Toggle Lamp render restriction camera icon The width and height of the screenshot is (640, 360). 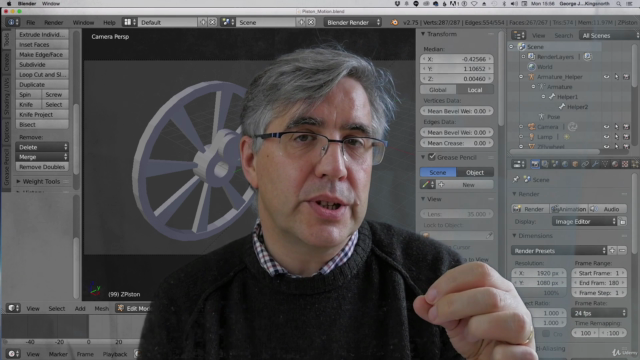626,137
